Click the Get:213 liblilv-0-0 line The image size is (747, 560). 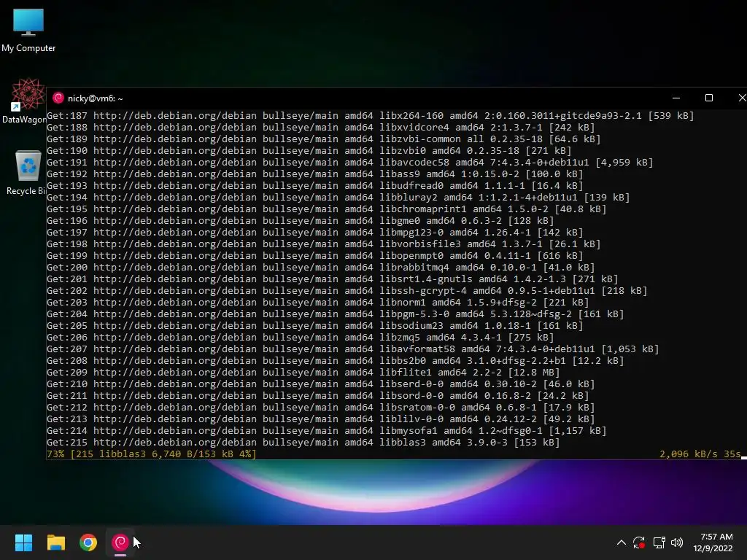pos(321,419)
